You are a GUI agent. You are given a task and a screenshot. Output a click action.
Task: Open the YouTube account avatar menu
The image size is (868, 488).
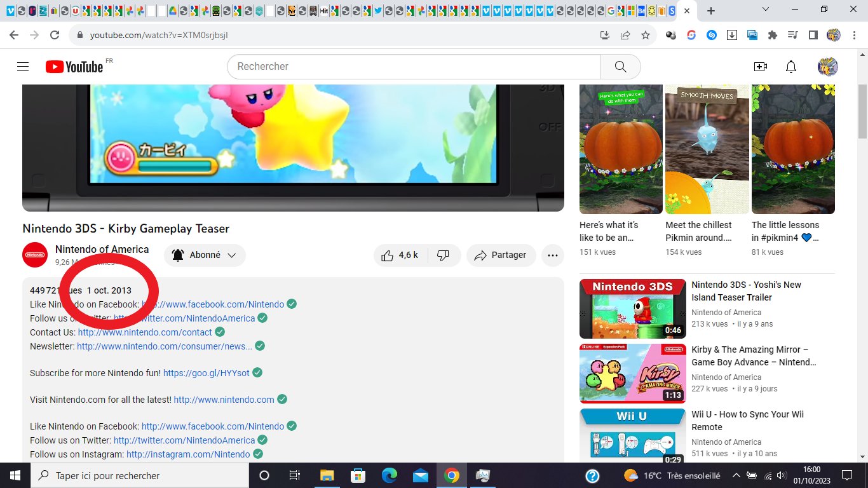827,67
